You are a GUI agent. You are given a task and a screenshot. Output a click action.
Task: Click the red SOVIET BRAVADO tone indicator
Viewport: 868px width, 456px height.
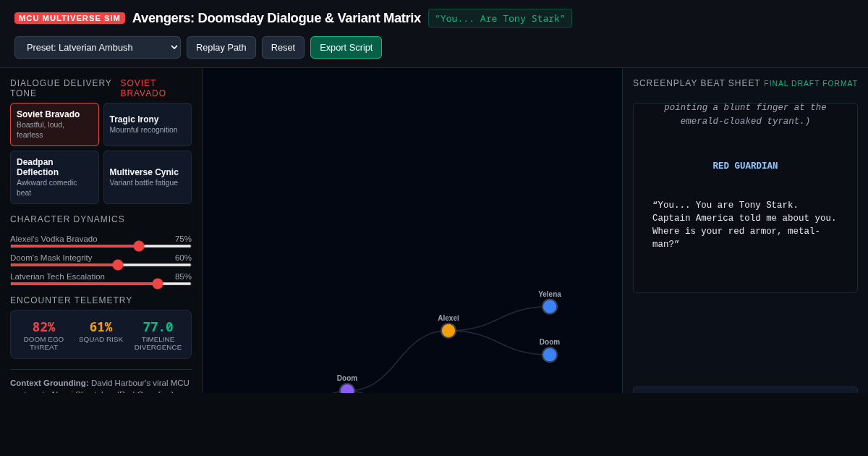coord(143,88)
